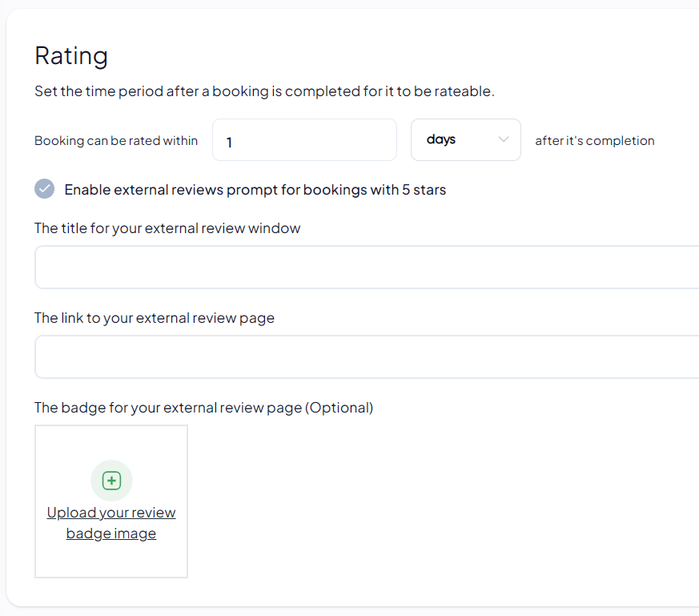Screen dimensions: 699x616
Task: Open the days time-unit dropdown
Action: click(x=466, y=139)
